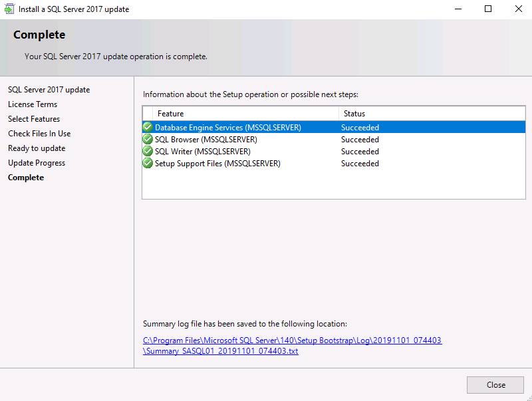Screen dimensions: 532x401
Task: Minimize the installer window
Action: (458, 9)
